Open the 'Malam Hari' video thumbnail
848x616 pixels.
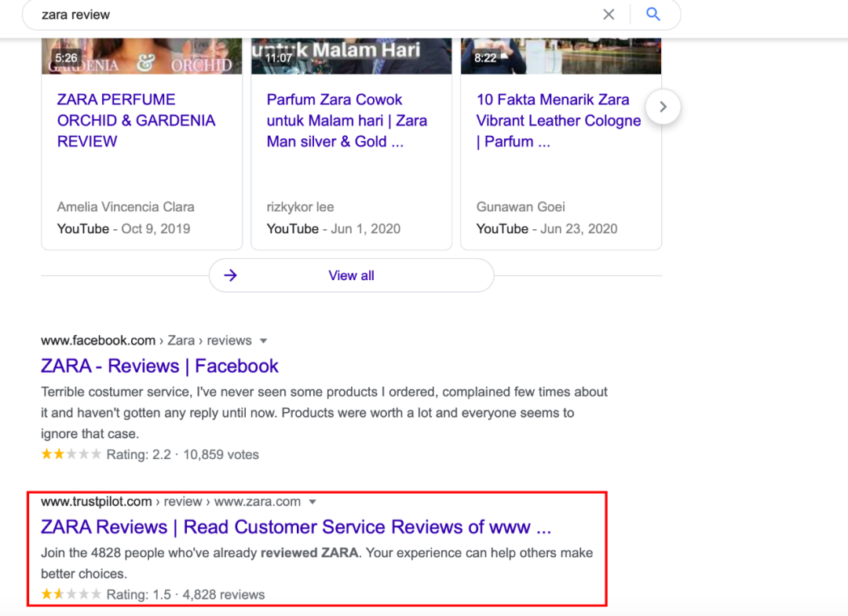351,56
